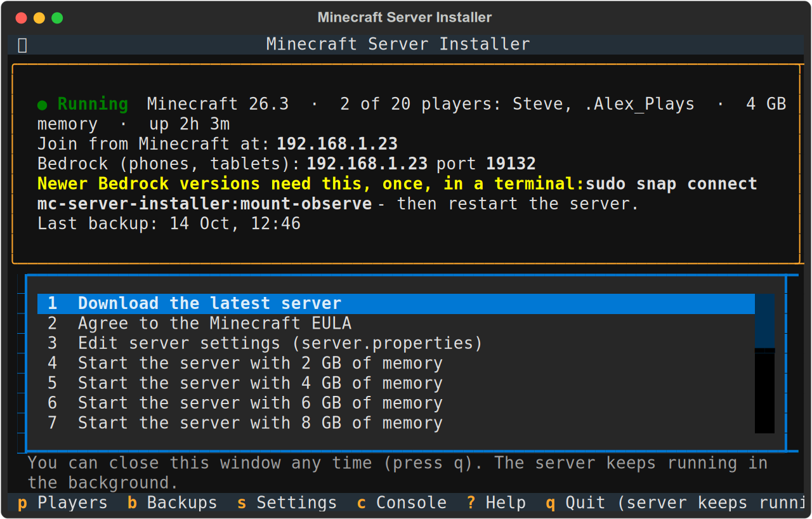Click the "Minecraft 26.3" version text
Image resolution: width=812 pixels, height=519 pixels.
[x=218, y=104]
